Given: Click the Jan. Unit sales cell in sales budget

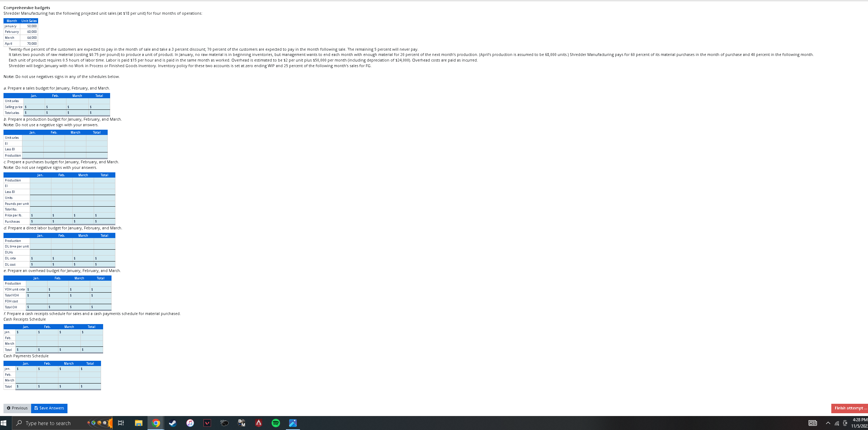Looking at the screenshot, I should click(34, 101).
